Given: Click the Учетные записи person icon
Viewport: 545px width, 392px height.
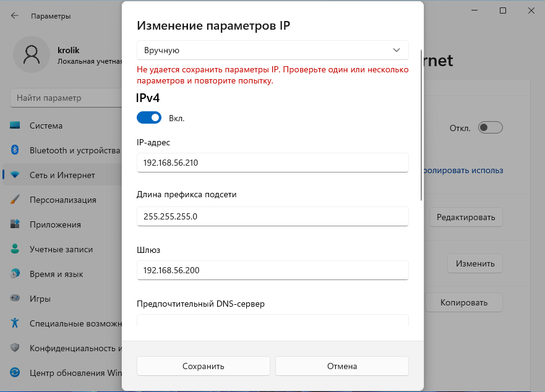Looking at the screenshot, I should 15,249.
